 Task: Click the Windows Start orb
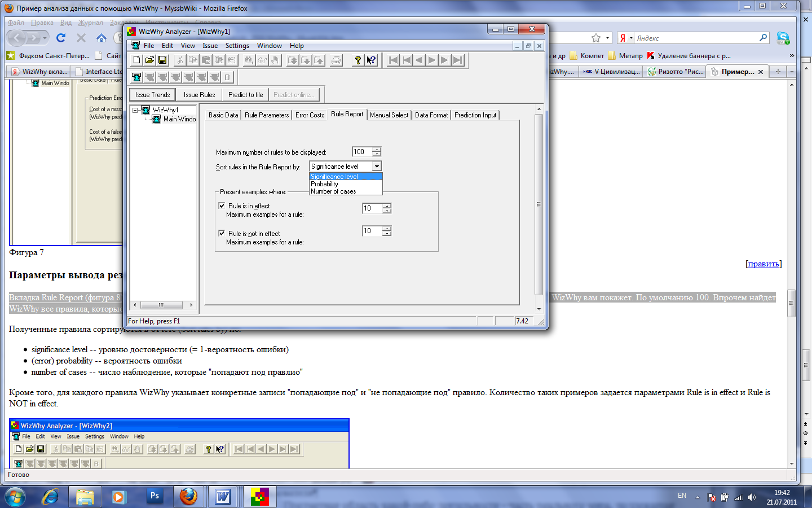(x=15, y=497)
